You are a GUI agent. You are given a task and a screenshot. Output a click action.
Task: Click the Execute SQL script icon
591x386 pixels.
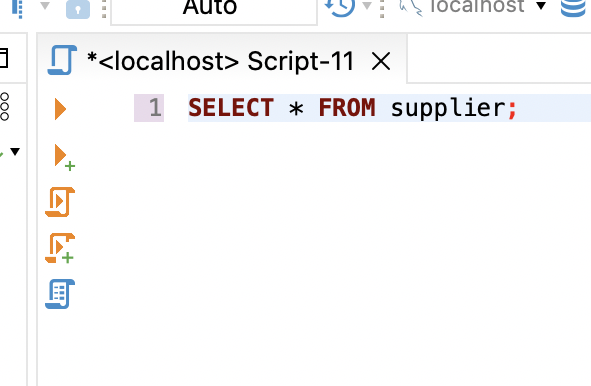coord(60,202)
